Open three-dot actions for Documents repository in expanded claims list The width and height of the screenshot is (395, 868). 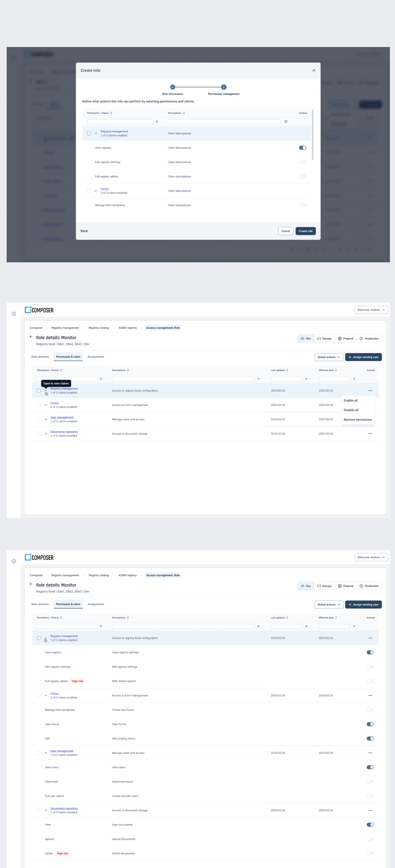pyautogui.click(x=370, y=811)
